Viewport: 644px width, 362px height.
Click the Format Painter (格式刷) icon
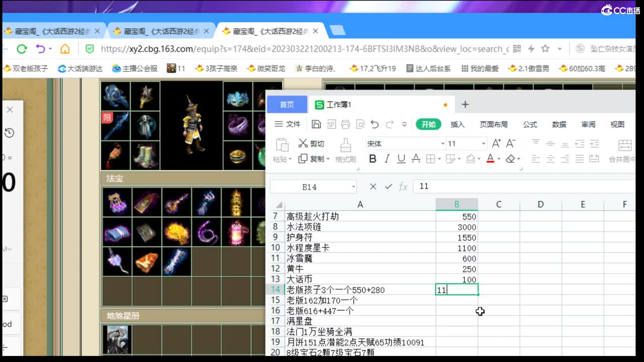(346, 145)
